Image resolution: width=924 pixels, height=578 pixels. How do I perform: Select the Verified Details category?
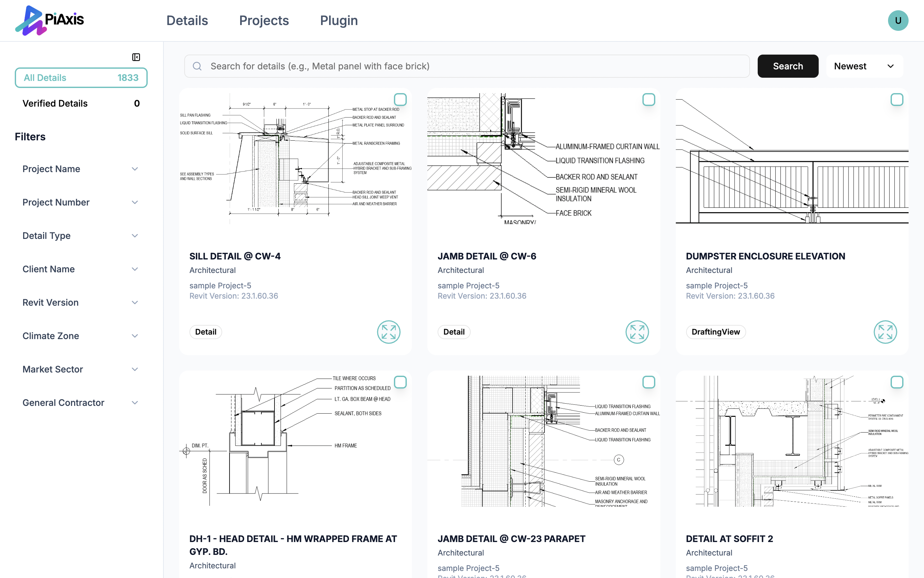click(81, 103)
